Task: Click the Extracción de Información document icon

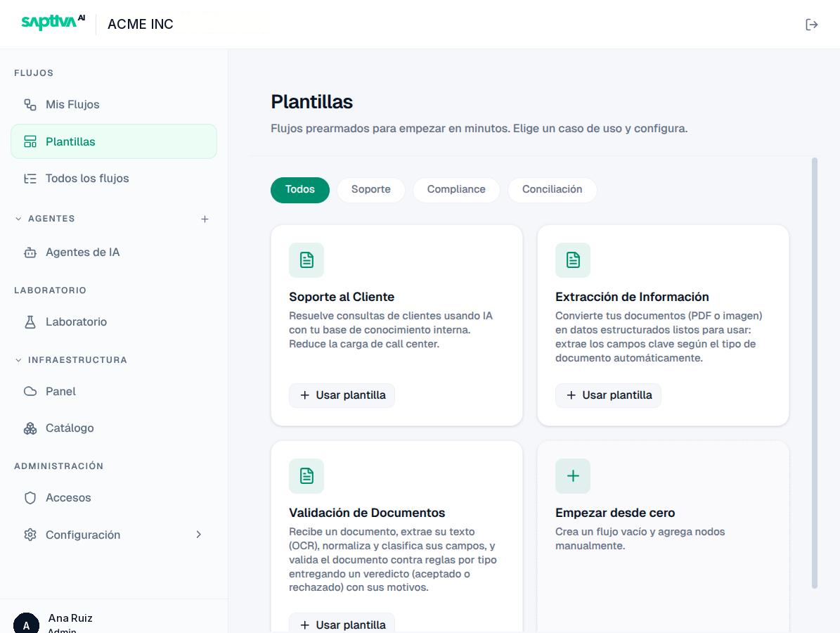Action: (x=573, y=260)
